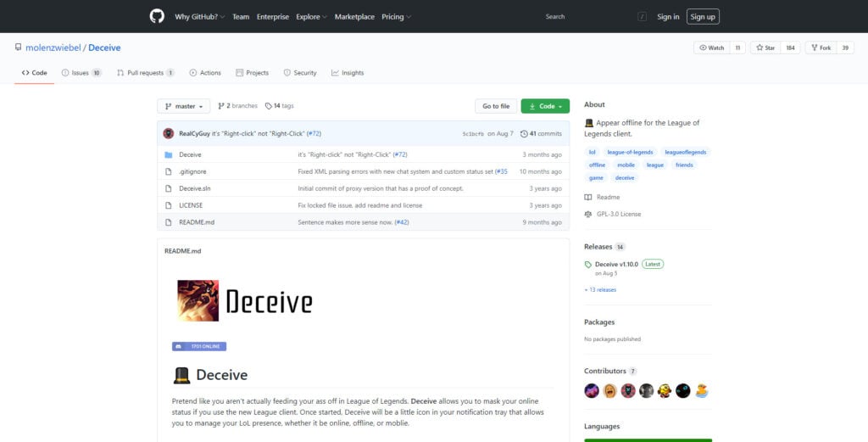The height and width of the screenshot is (442, 868).
Task: Open the GitHub home logo
Action: coord(157,16)
